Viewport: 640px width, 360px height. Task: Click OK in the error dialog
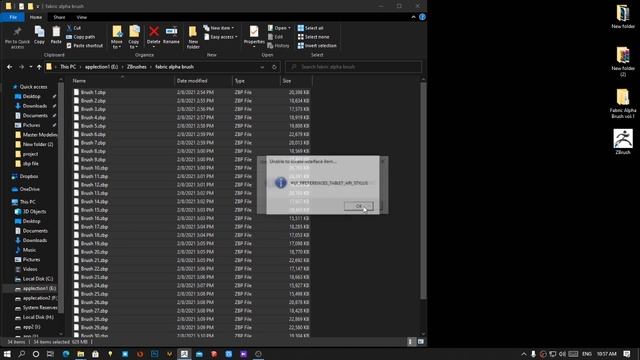pos(358,206)
